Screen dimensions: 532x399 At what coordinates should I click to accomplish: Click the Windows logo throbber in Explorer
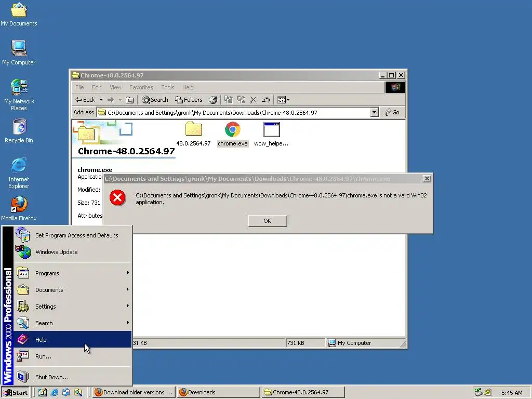point(395,87)
